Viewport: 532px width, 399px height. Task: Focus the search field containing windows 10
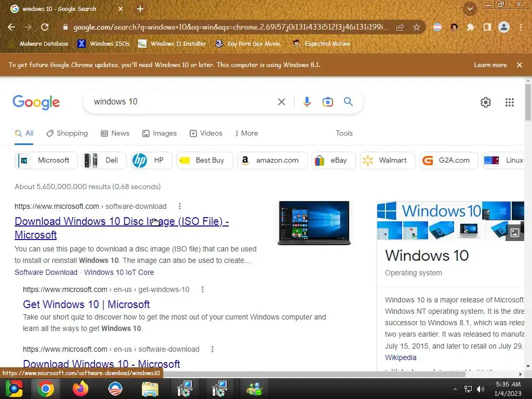click(183, 102)
